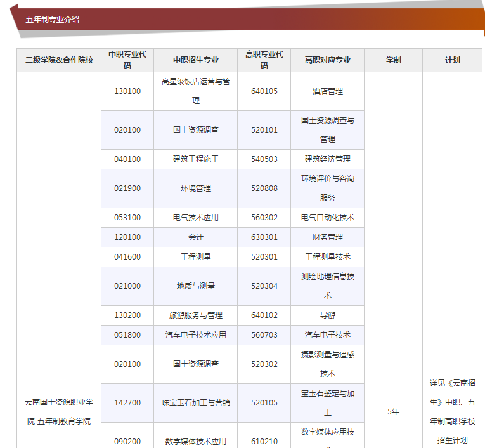Image resolution: width=485 pixels, height=448 pixels.
Task: Select the 环境评价与咨询服务 cell
Action: point(328,188)
